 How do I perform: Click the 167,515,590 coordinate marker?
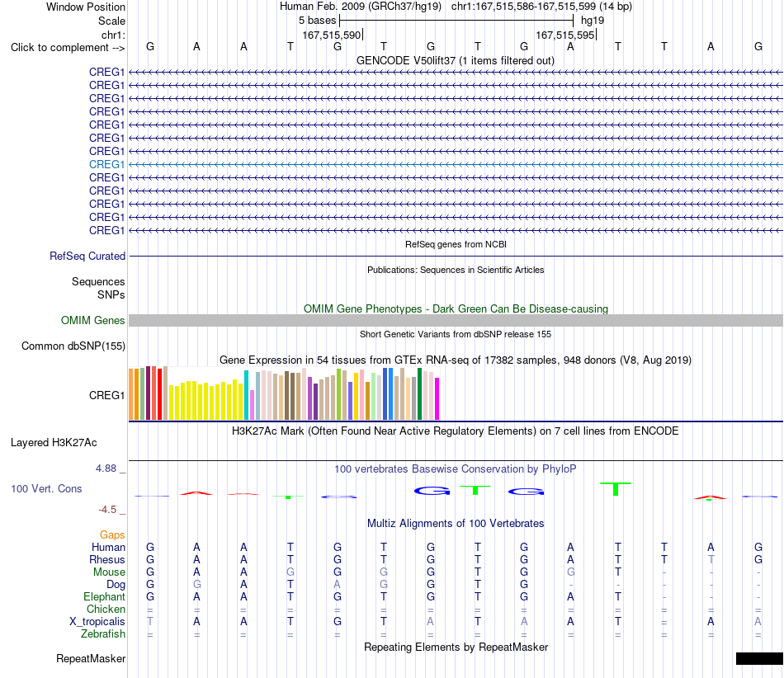pos(332,35)
